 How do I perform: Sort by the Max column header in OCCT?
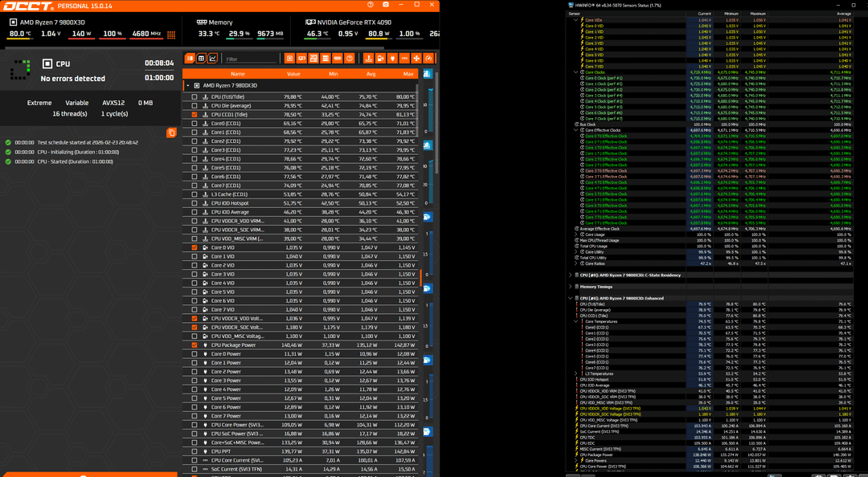408,73
